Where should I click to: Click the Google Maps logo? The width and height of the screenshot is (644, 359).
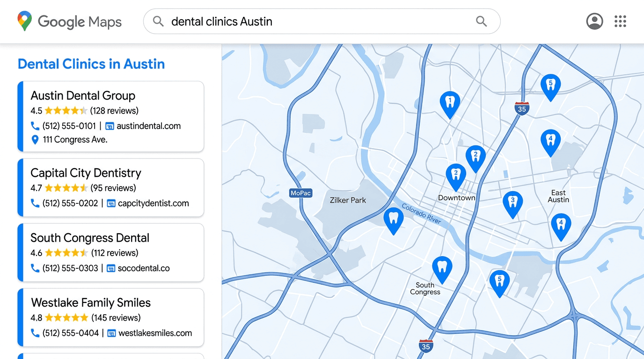point(69,22)
